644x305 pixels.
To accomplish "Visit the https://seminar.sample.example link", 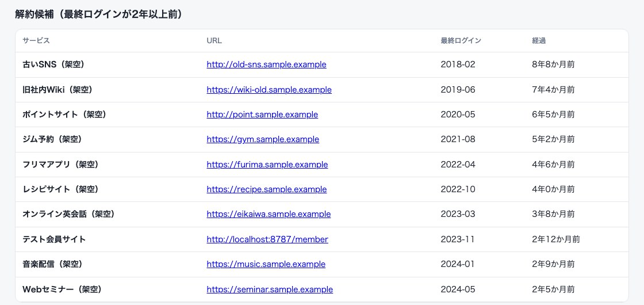I will [x=270, y=289].
